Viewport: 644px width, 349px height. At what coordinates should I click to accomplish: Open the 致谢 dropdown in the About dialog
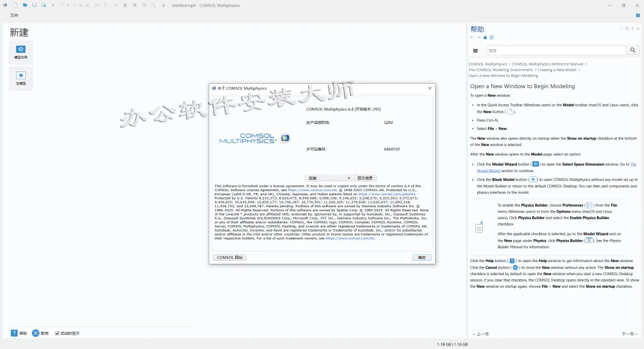tap(328, 178)
